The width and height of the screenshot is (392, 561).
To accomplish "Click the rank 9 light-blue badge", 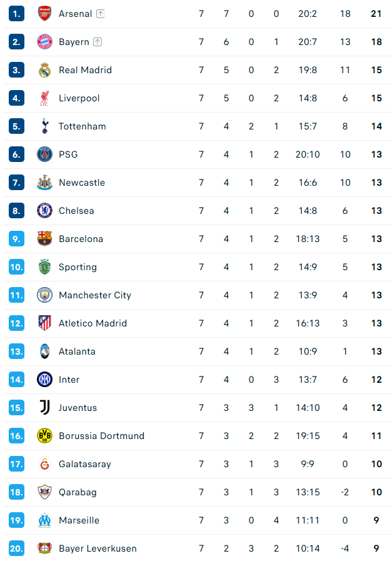I will tap(16, 239).
